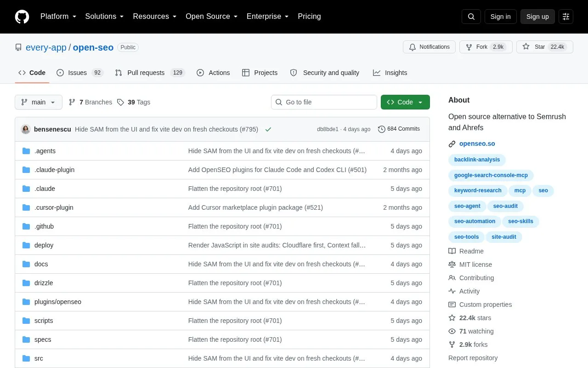Click the .agents folder icon
This screenshot has width=588, height=368.
[26, 151]
